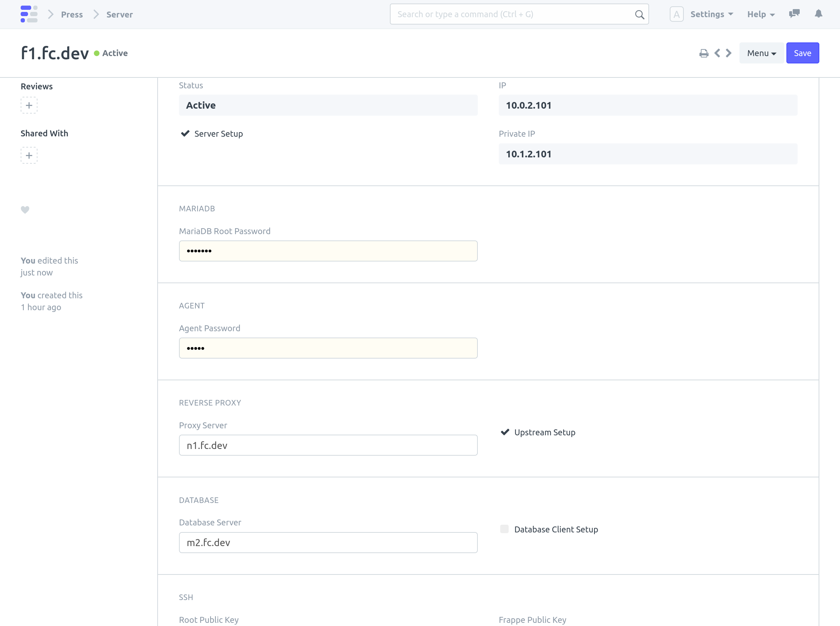Toggle the Database Client Setup checkbox
The image size is (840, 626).
tap(504, 529)
